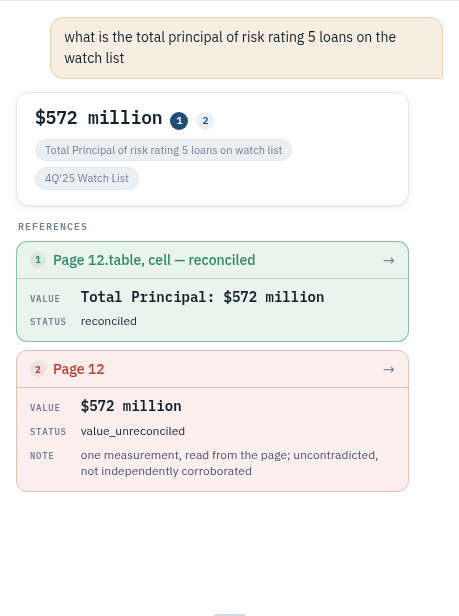The image size is (459, 616).
Task: Open the 'Page 12.table, cell — reconciled' link
Action: 154,260
